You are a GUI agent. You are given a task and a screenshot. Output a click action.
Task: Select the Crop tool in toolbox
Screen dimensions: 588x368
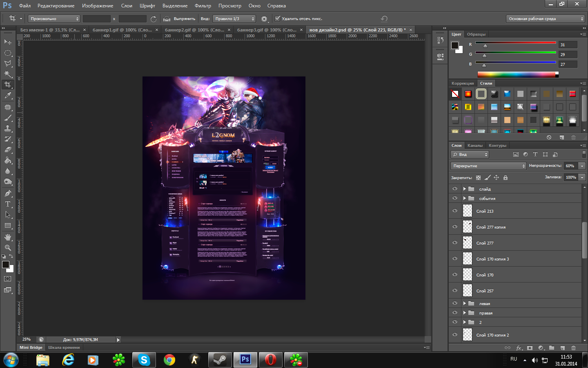(8, 85)
